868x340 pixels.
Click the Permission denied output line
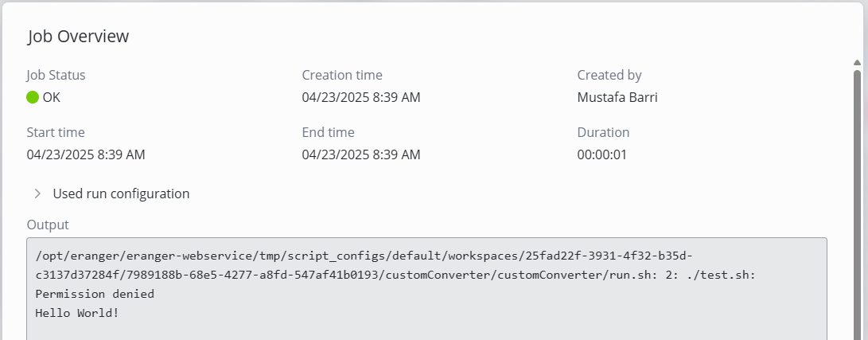point(95,294)
